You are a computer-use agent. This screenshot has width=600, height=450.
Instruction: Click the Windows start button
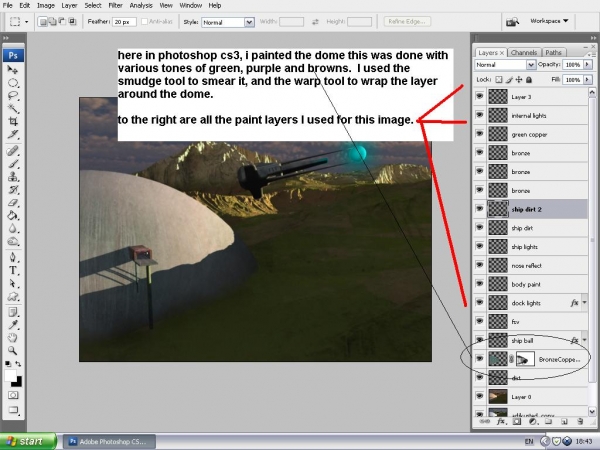(x=28, y=442)
